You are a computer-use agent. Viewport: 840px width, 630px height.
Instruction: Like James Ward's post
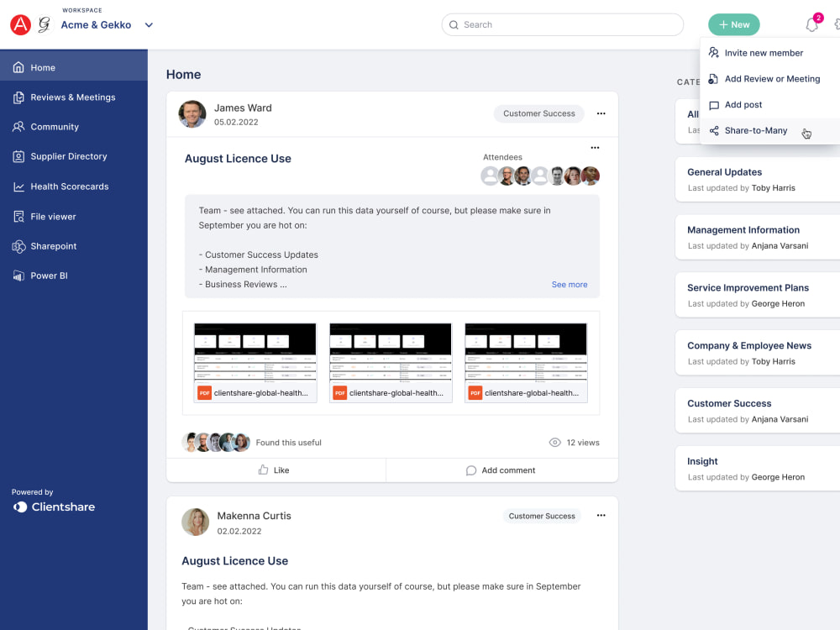(276, 470)
